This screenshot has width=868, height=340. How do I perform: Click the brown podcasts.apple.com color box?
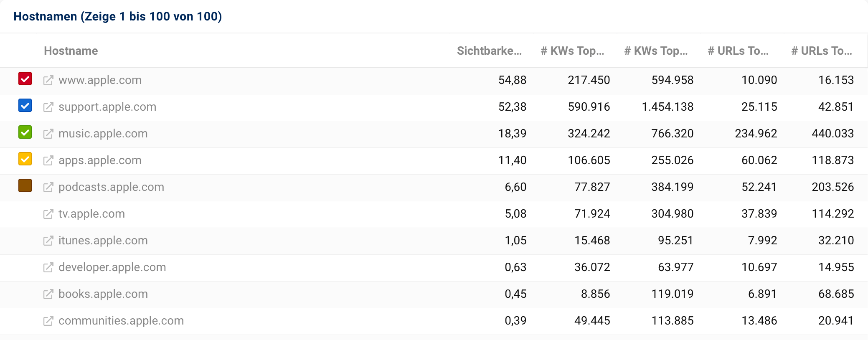25,186
